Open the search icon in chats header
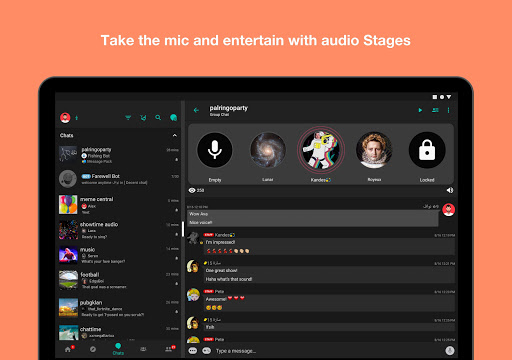This screenshot has height=360, width=512. (x=158, y=118)
